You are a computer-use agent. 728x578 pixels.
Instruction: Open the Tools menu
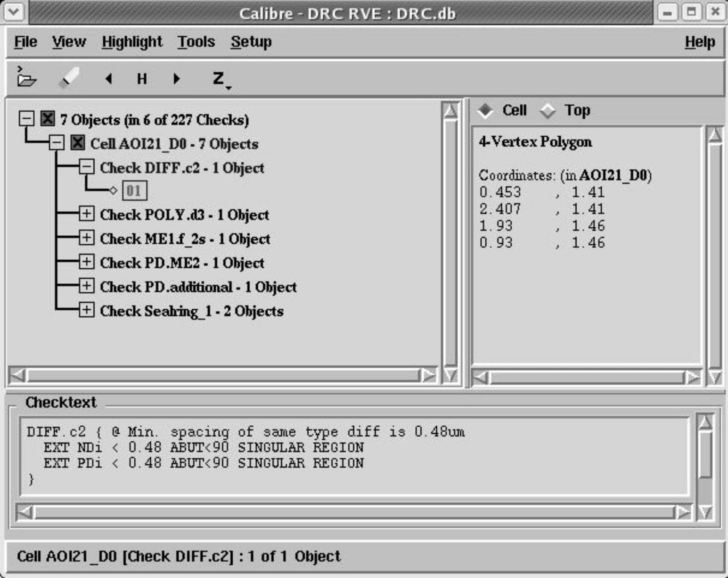196,42
